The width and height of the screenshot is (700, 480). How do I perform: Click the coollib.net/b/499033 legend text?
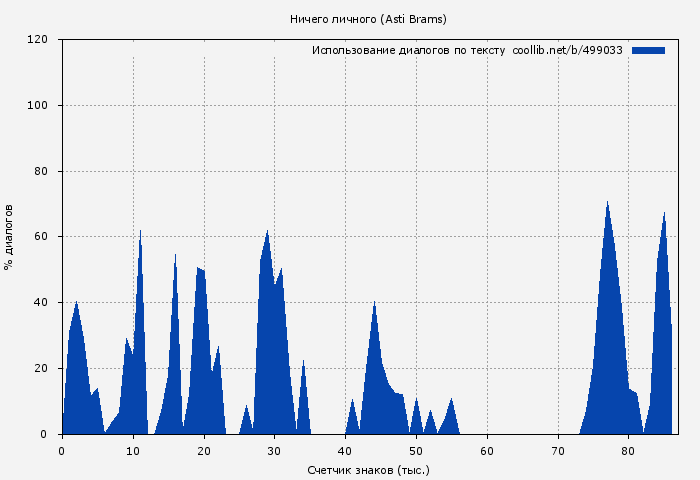click(567, 50)
